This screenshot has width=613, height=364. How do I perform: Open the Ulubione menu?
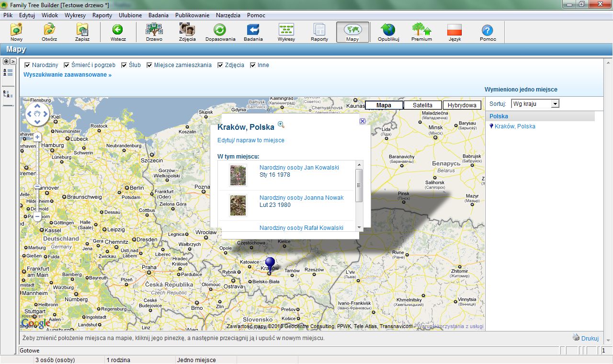130,15
